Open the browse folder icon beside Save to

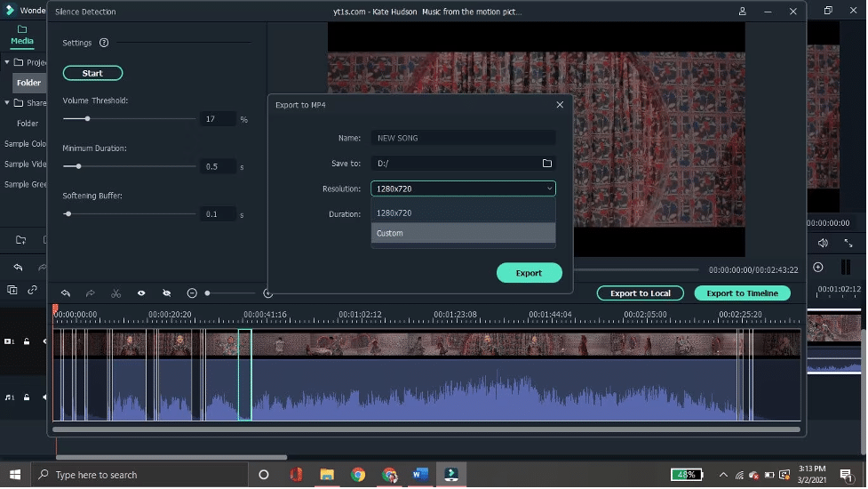pyautogui.click(x=547, y=164)
